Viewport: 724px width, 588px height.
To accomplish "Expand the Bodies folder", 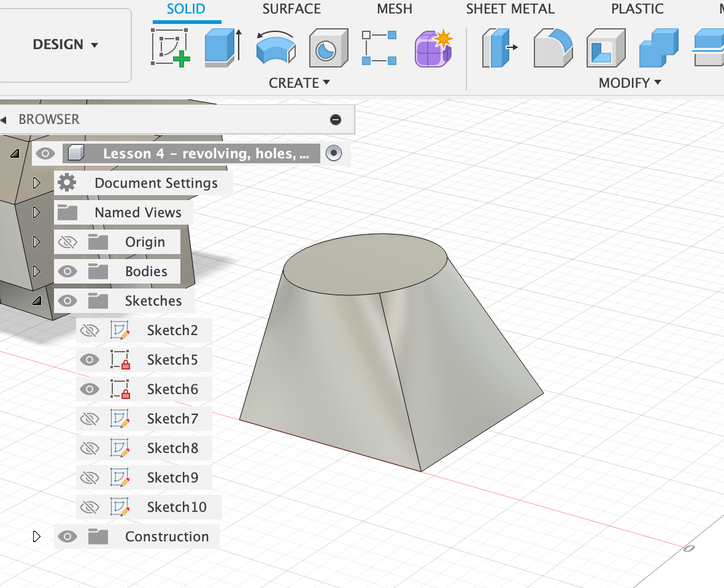I will coord(36,271).
